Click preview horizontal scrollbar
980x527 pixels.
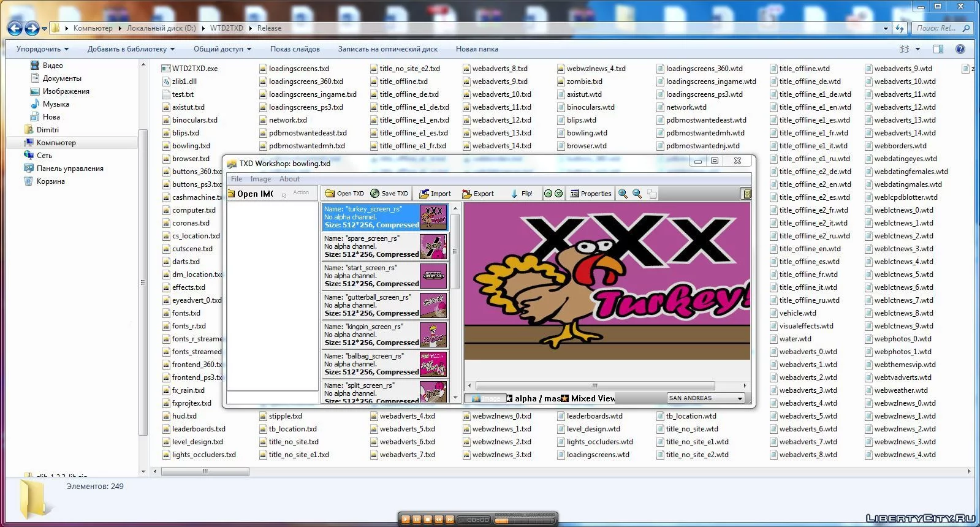594,385
